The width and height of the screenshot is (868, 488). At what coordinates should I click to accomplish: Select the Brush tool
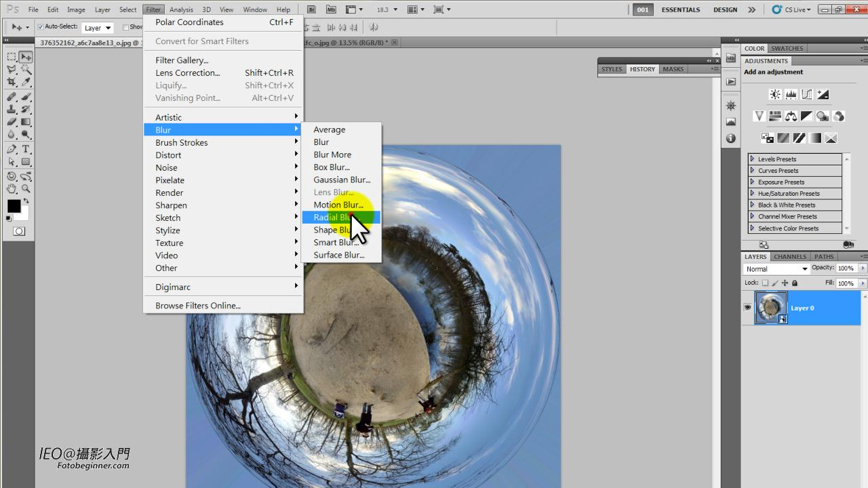(26, 97)
